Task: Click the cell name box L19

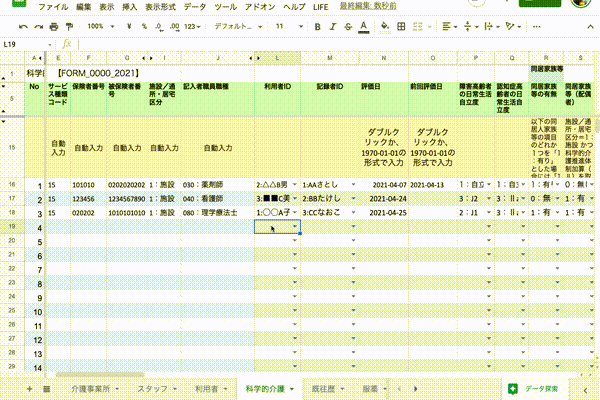Action: pyautogui.click(x=20, y=45)
